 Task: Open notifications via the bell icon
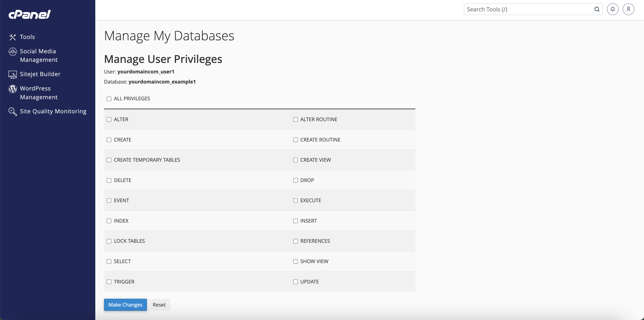coord(612,9)
